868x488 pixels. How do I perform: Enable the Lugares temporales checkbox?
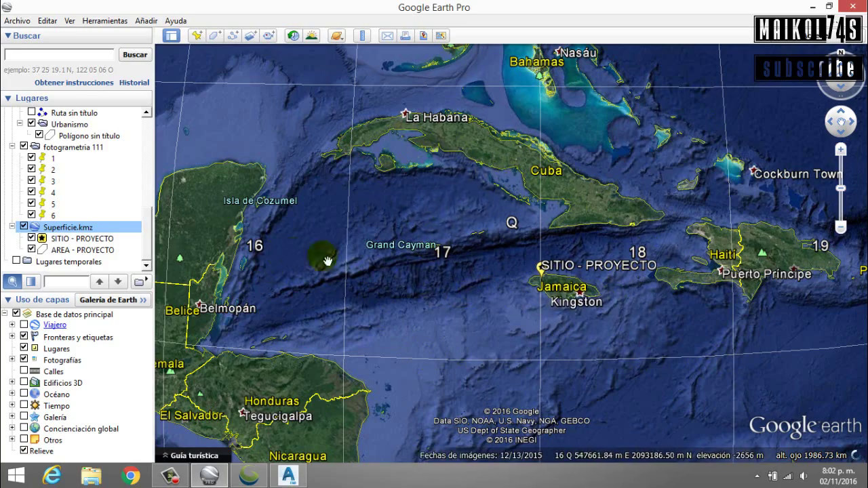pyautogui.click(x=16, y=260)
